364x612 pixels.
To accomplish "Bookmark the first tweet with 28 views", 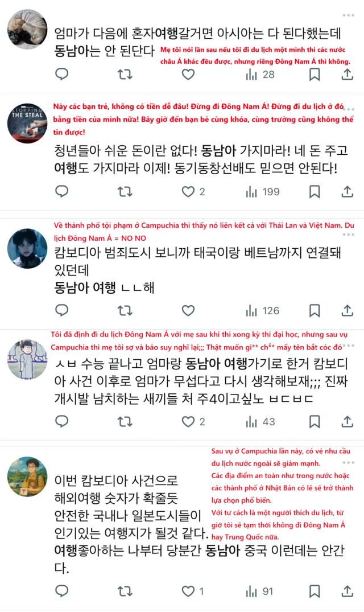I will 315,74.
